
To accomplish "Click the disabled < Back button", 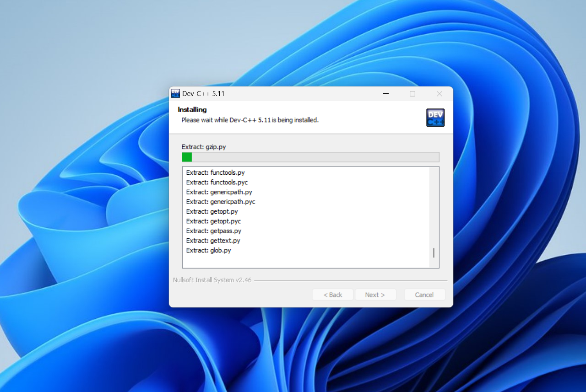I will [x=333, y=295].
